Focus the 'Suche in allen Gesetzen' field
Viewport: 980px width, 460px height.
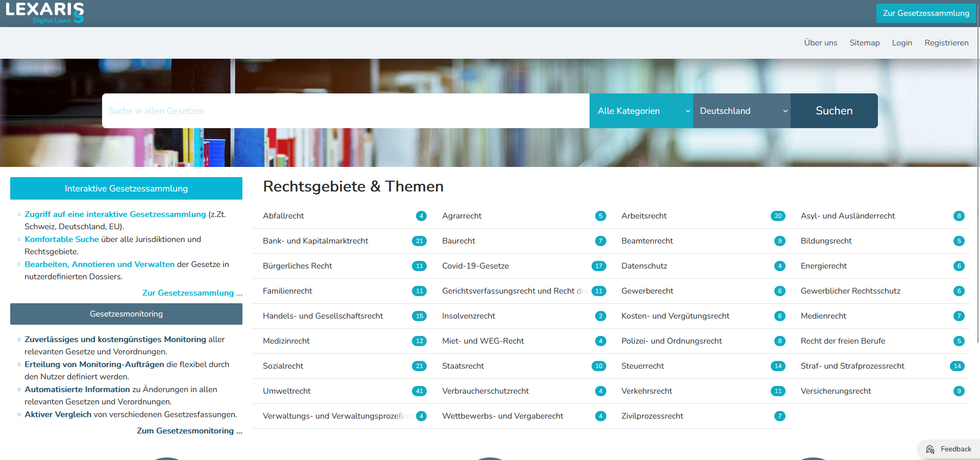click(346, 111)
